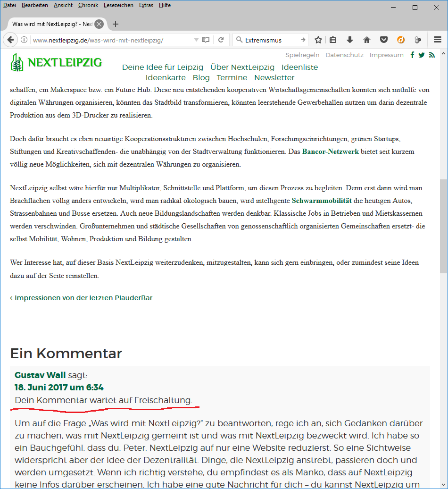Open the Ideenliste link

[x=300, y=67]
